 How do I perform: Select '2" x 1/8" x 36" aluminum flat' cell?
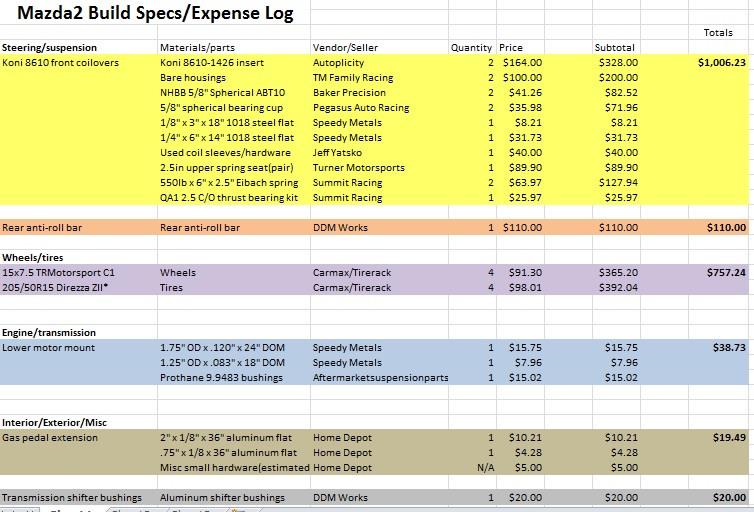(x=234, y=437)
